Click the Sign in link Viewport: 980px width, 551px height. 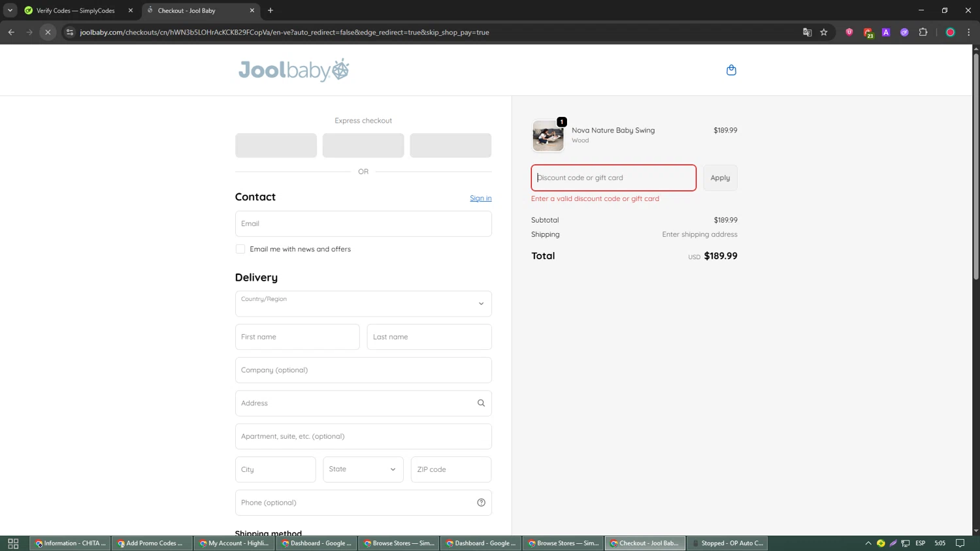tap(481, 198)
